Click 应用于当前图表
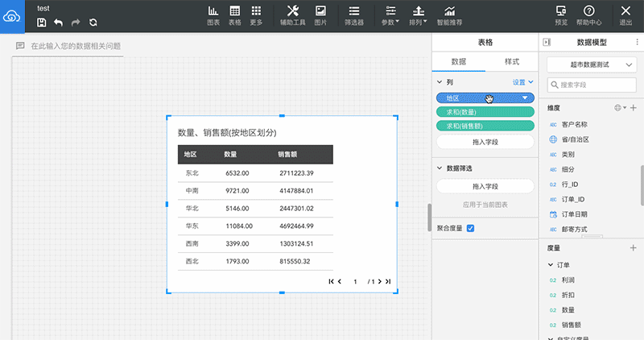 coord(485,205)
